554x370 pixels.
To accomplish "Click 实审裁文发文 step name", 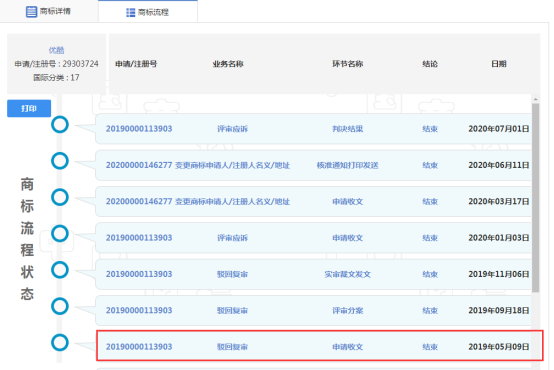I will (x=347, y=274).
